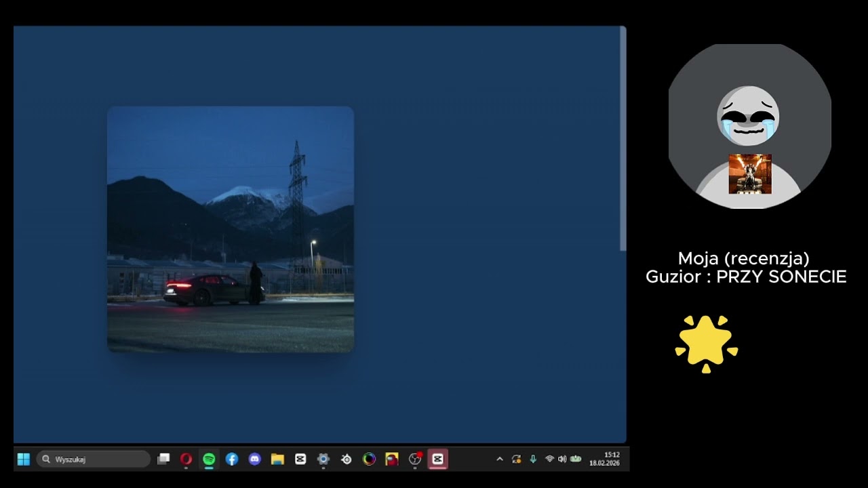The height and width of the screenshot is (488, 868).
Task: Open Facebook from the taskbar
Action: [232, 460]
